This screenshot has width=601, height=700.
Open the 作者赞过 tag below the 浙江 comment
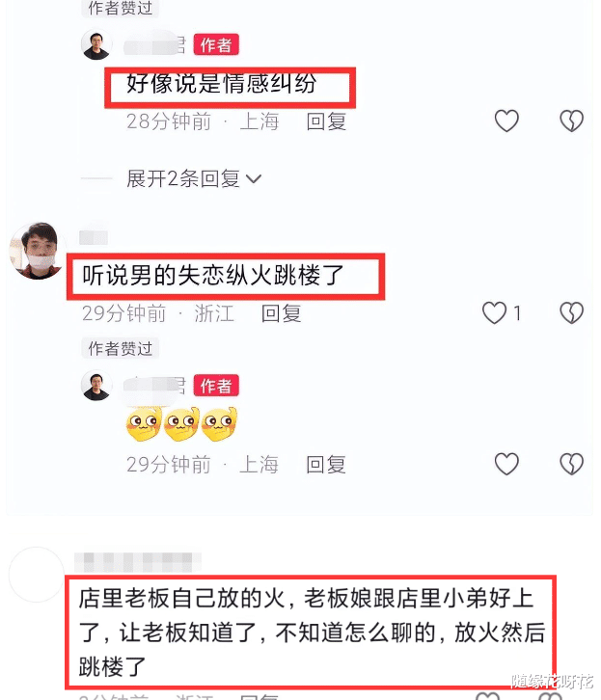click(121, 348)
